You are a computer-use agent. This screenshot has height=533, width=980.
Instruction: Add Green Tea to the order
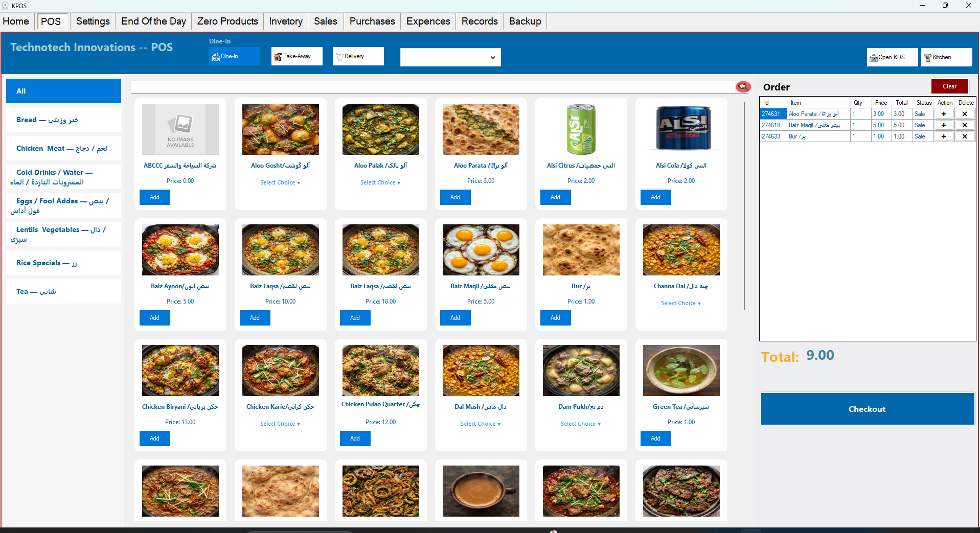click(x=655, y=438)
